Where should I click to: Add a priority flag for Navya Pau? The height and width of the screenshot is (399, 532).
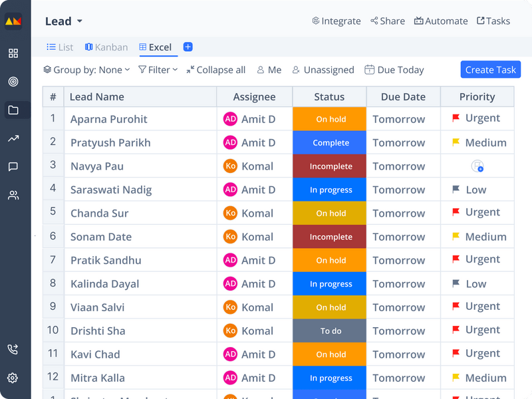point(477,166)
